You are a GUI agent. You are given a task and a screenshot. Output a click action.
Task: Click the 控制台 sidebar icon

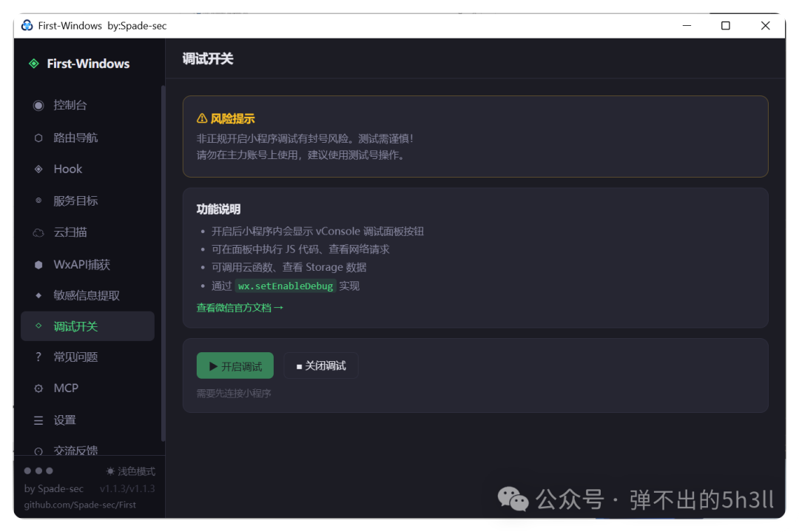click(x=38, y=106)
